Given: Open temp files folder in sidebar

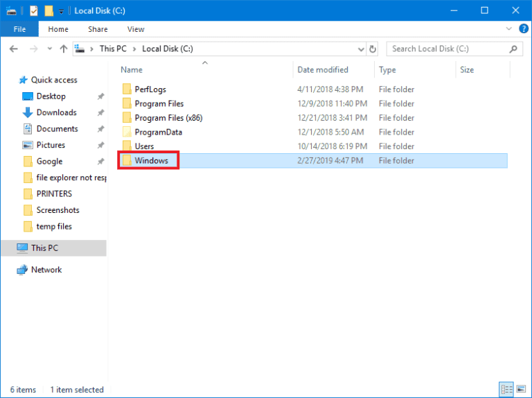Looking at the screenshot, I should 54,227.
